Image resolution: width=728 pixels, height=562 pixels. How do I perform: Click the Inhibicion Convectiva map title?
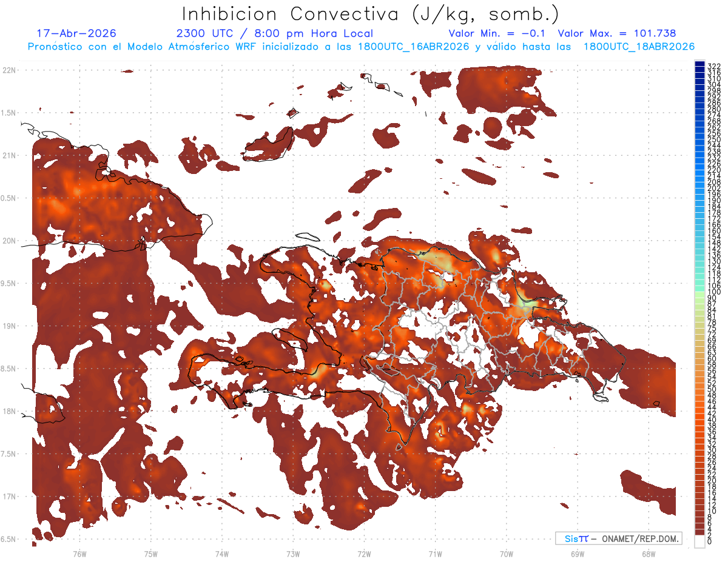click(371, 13)
